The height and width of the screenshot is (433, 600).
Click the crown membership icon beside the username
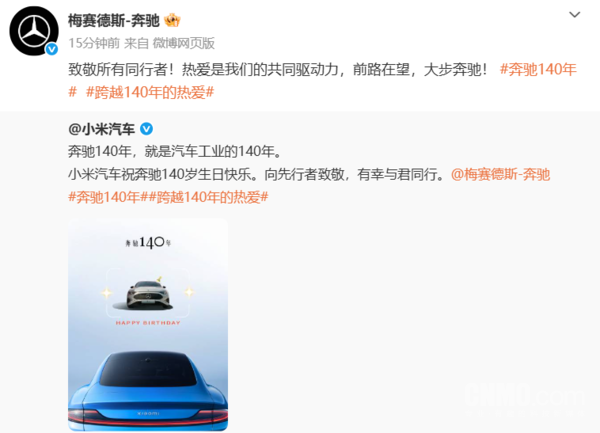pos(172,20)
